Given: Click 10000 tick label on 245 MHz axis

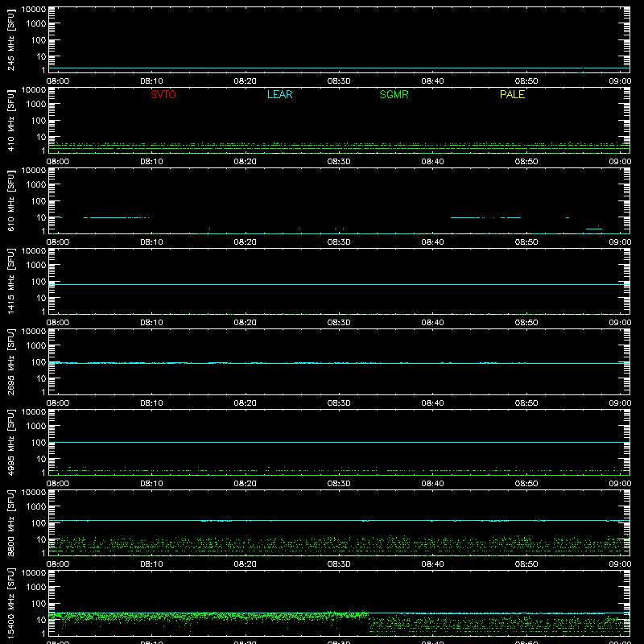Looking at the screenshot, I should point(34,10).
